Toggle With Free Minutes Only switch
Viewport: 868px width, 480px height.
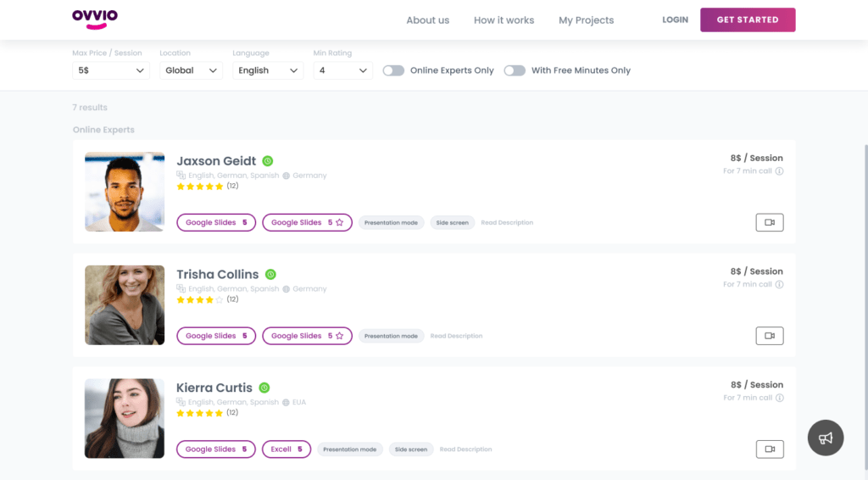515,70
